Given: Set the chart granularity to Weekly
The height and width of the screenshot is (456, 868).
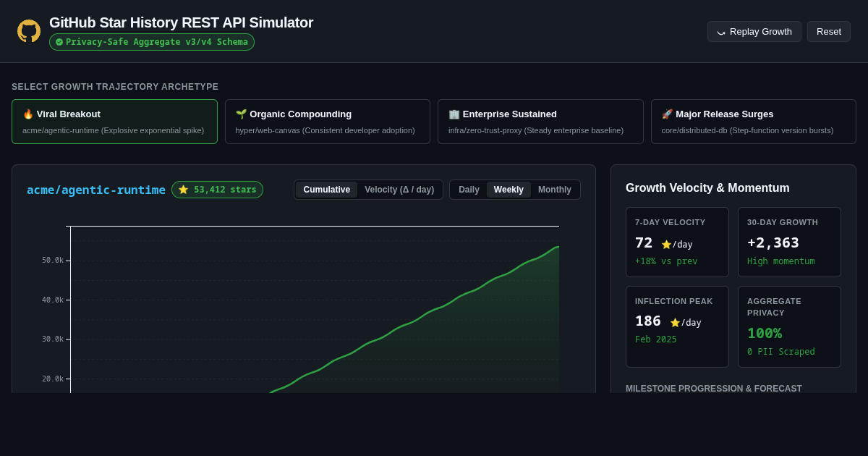Looking at the screenshot, I should pyautogui.click(x=509, y=190).
